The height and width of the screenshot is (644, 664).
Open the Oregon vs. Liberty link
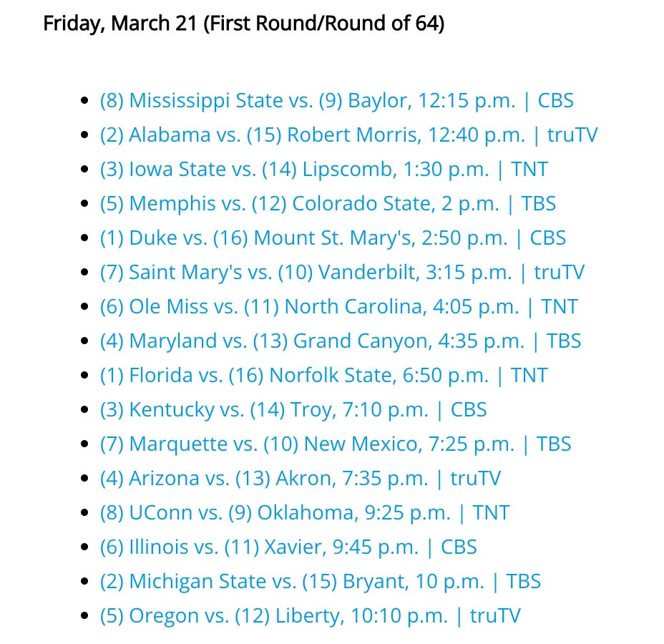(x=310, y=616)
